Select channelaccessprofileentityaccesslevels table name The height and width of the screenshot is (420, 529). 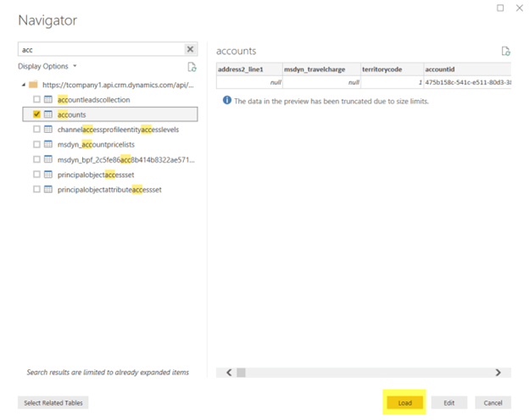[x=118, y=130]
